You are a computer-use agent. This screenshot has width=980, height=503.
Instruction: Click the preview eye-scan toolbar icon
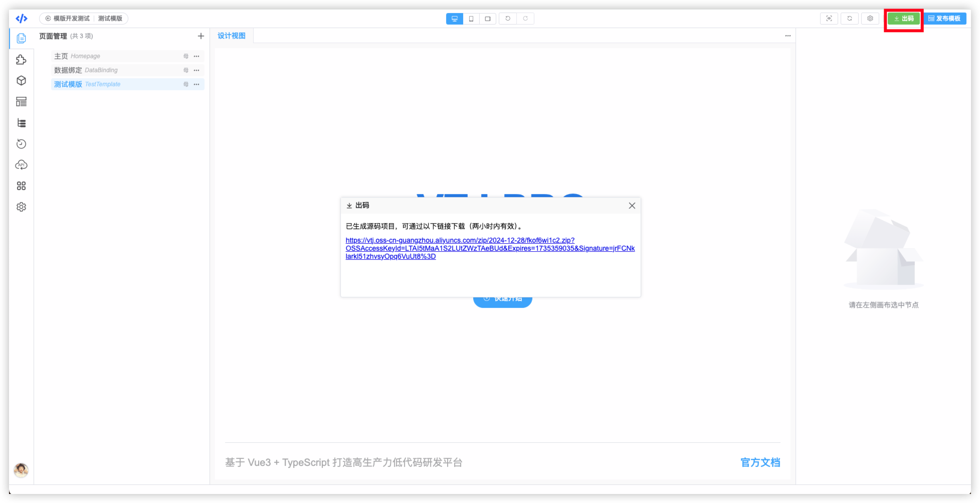coord(829,19)
